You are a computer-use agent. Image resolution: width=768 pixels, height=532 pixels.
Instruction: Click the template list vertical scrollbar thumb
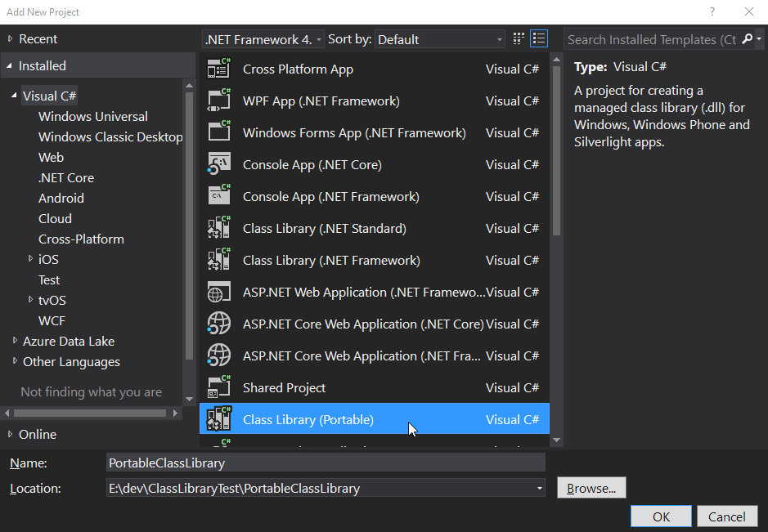[556, 150]
